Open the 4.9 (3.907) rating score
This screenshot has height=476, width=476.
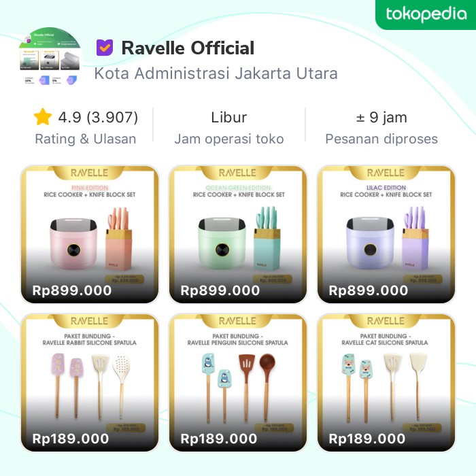(98, 117)
